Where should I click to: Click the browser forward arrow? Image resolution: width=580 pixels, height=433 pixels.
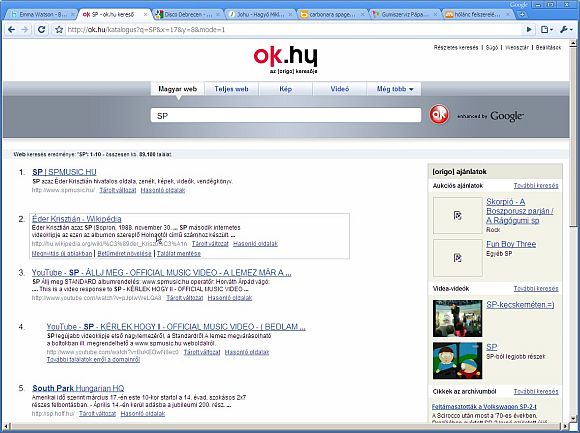(x=25, y=30)
